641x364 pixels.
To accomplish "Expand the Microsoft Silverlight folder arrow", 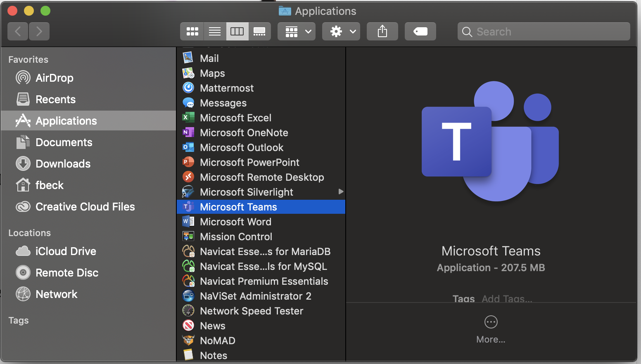I will (x=341, y=191).
